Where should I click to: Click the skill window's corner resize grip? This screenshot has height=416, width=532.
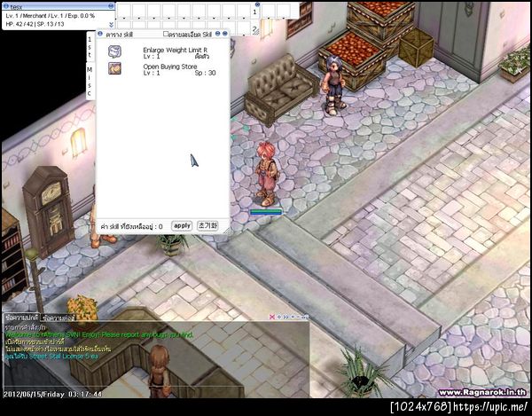227,231
